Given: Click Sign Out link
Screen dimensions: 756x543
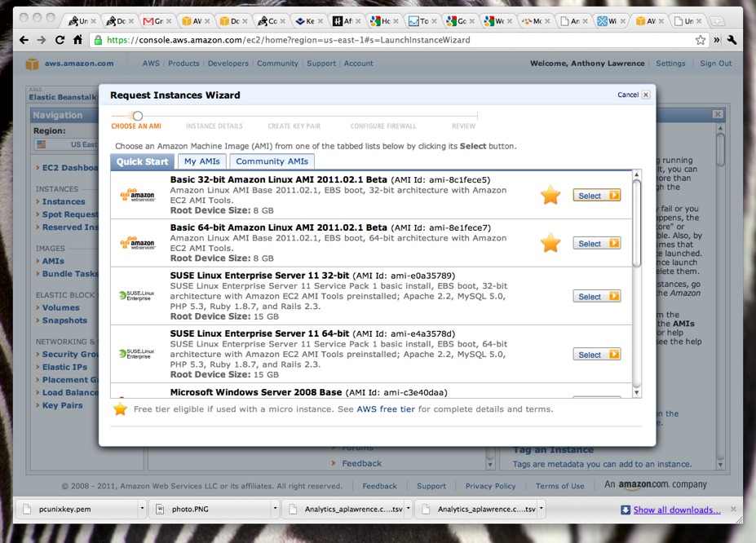Looking at the screenshot, I should coord(715,63).
